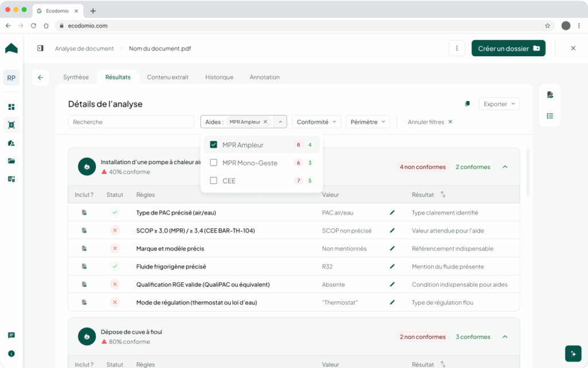
Task: Click the 2 non conformes badge for cuve à fioul
Action: (x=423, y=336)
